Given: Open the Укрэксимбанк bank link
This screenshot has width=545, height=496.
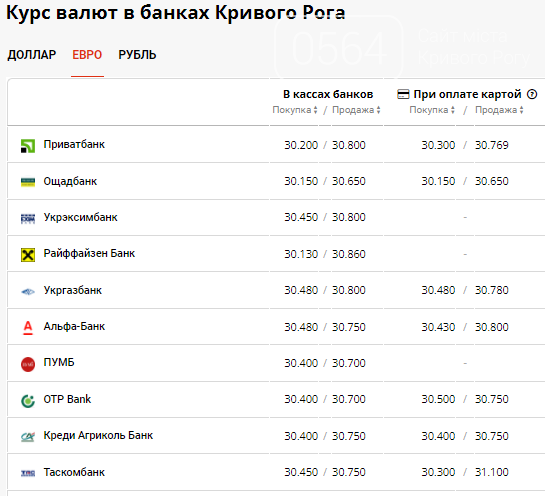Looking at the screenshot, I should pyautogui.click(x=80, y=217).
